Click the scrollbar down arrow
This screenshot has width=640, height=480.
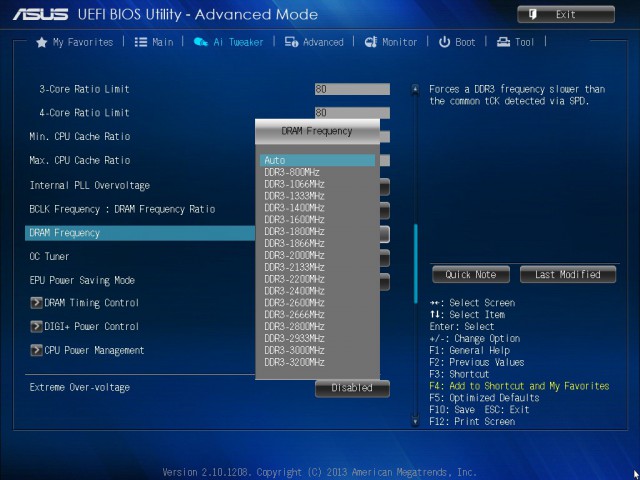pyautogui.click(x=415, y=421)
